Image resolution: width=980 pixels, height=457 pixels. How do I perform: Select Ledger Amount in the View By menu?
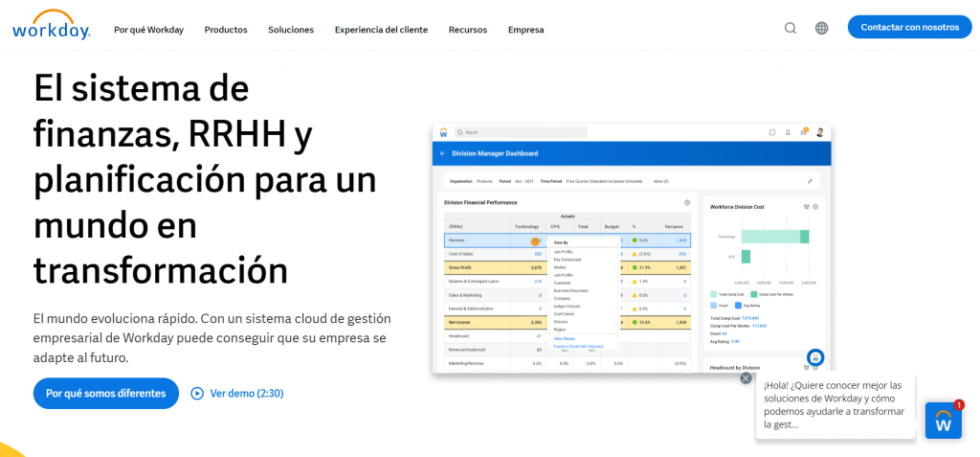pyautogui.click(x=567, y=307)
